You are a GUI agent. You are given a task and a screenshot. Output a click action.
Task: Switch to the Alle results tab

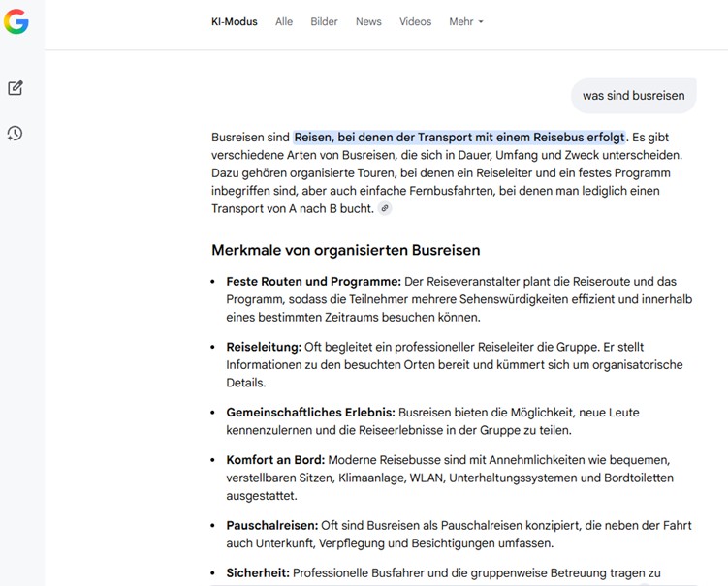(284, 21)
